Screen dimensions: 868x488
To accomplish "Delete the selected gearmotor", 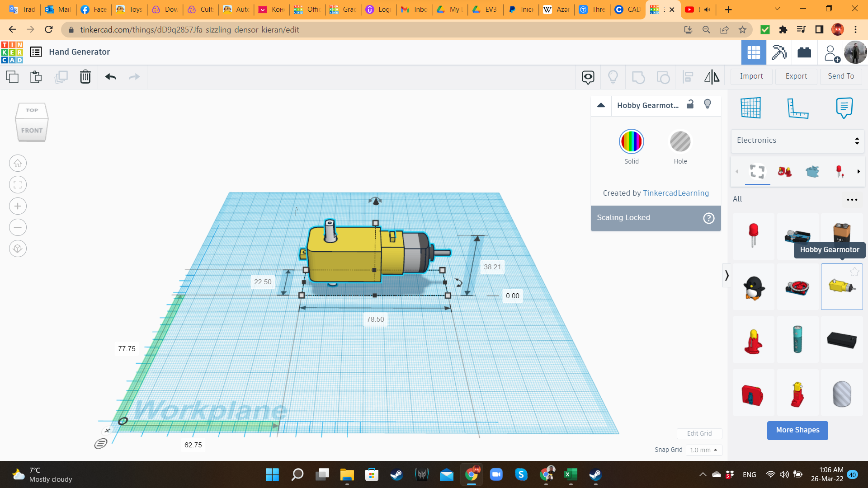I will pos(85,77).
